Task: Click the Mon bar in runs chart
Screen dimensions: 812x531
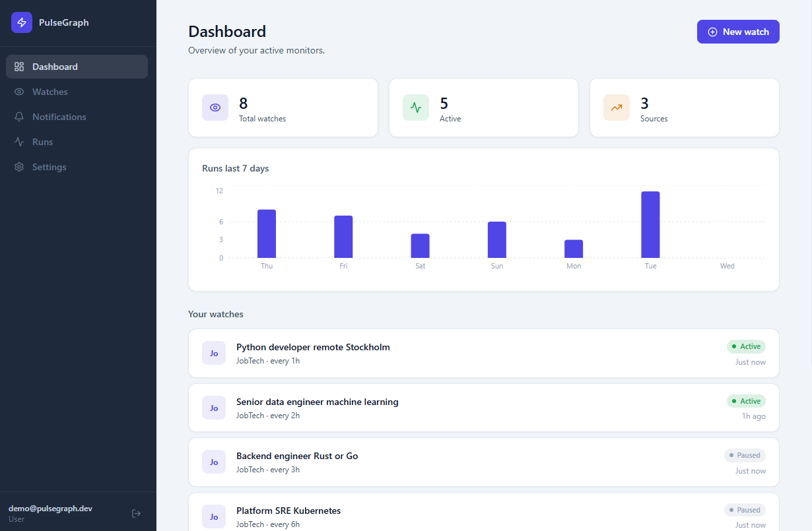Action: point(574,249)
